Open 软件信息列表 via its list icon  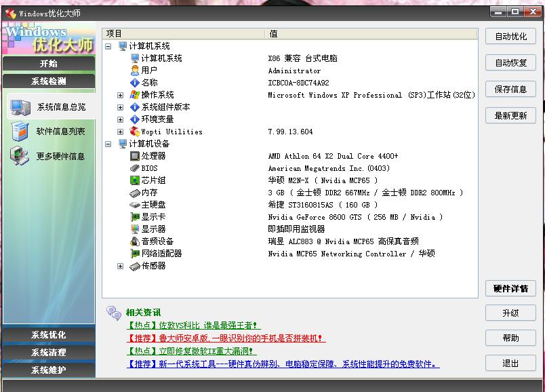20,131
